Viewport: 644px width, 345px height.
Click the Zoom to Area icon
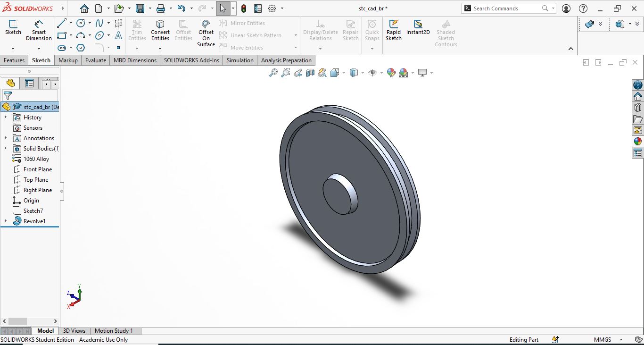point(286,73)
